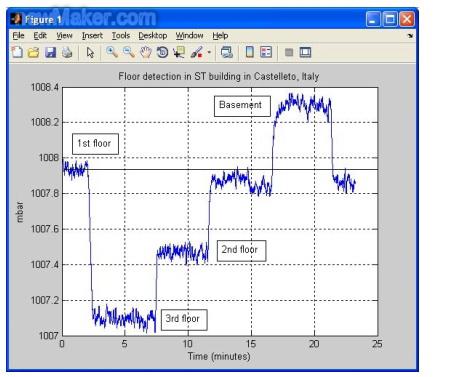Activate the Zoom Out magnifier tool
The width and height of the screenshot is (450, 377).
[129, 52]
